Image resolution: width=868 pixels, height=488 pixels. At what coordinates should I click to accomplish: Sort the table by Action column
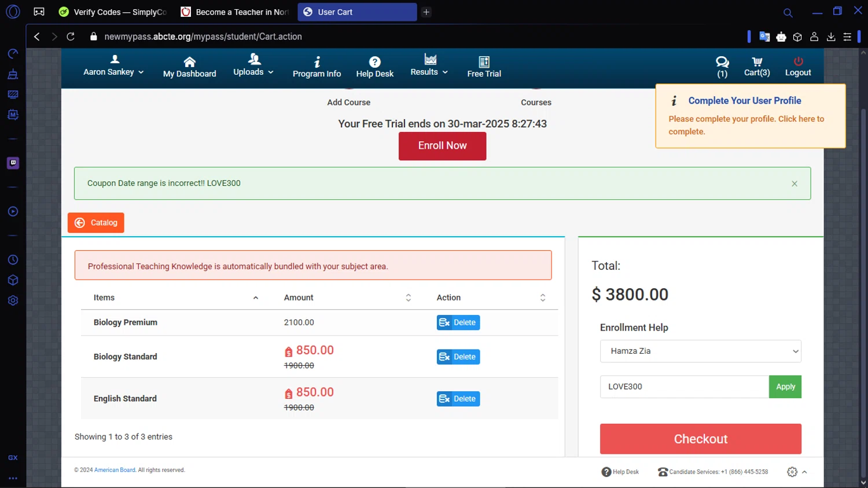(x=491, y=298)
